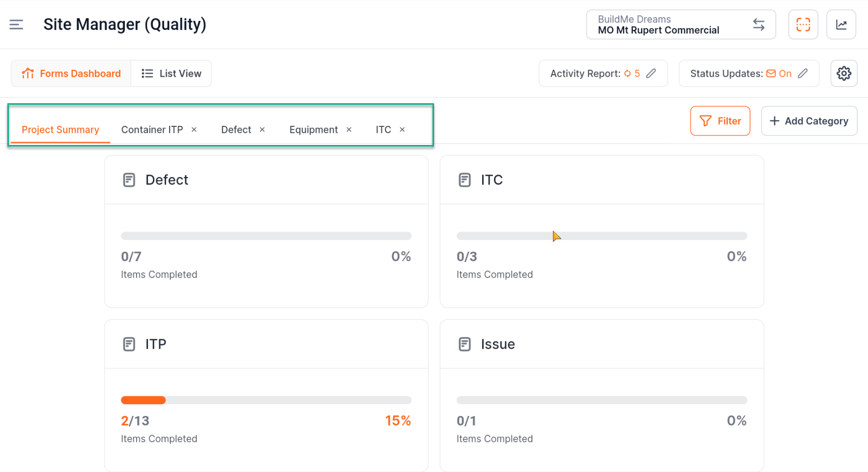This screenshot has height=472, width=868.
Task: Click Add Category button
Action: (809, 121)
